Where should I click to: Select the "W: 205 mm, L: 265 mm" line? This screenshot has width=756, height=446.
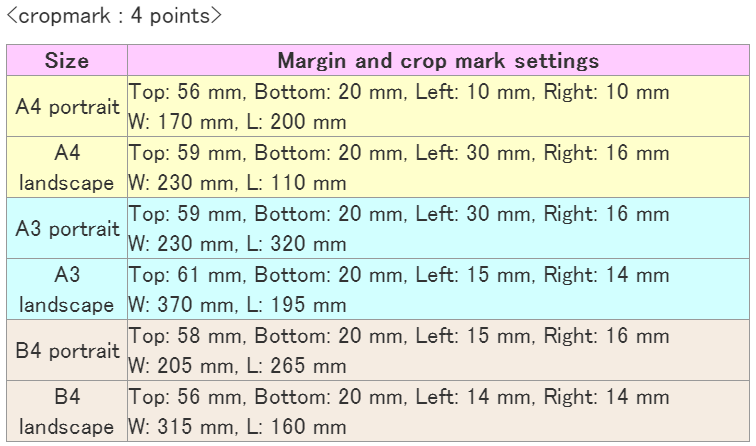coord(238,366)
